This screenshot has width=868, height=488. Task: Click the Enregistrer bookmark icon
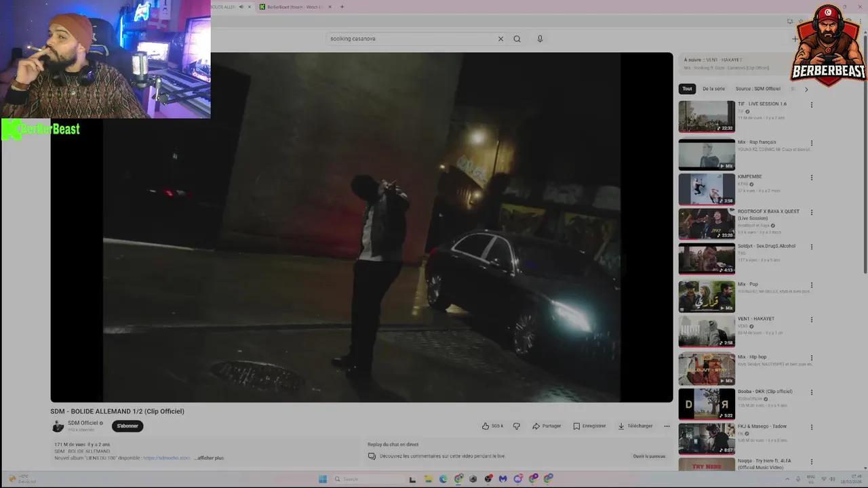[576, 426]
